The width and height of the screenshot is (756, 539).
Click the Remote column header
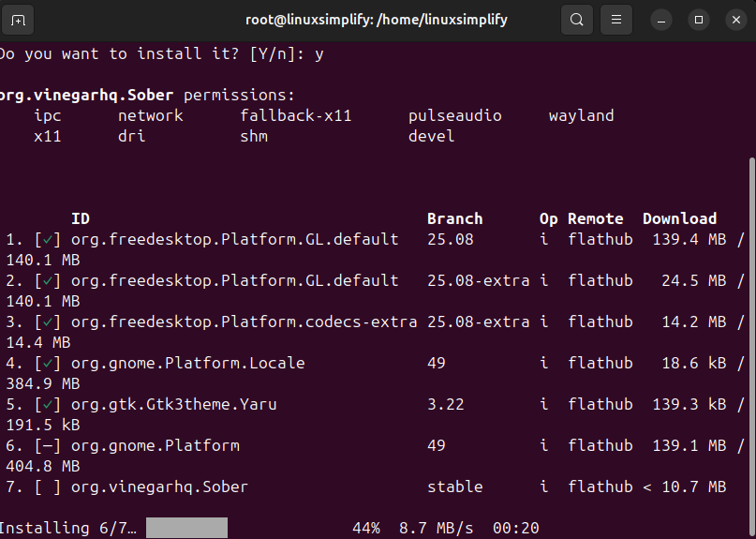tap(595, 219)
